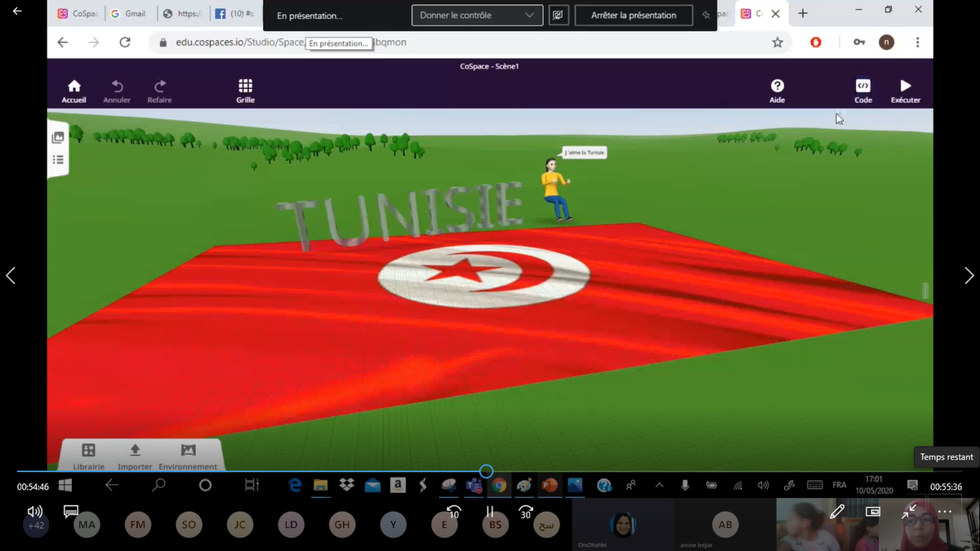This screenshot has height=551, width=980.
Task: Open the Aide help menu
Action: [x=777, y=91]
